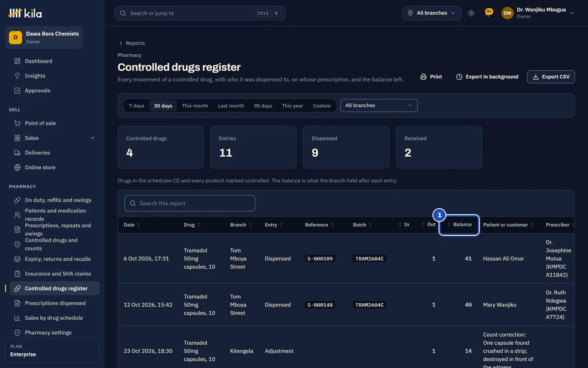
Task: Click the Approvals checkbox icon in sidebar
Action: [x=17, y=91]
